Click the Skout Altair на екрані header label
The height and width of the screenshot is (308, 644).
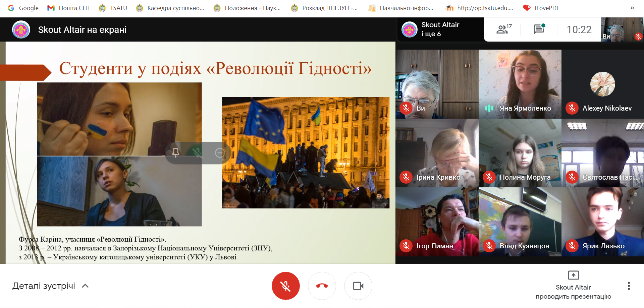coord(82,30)
